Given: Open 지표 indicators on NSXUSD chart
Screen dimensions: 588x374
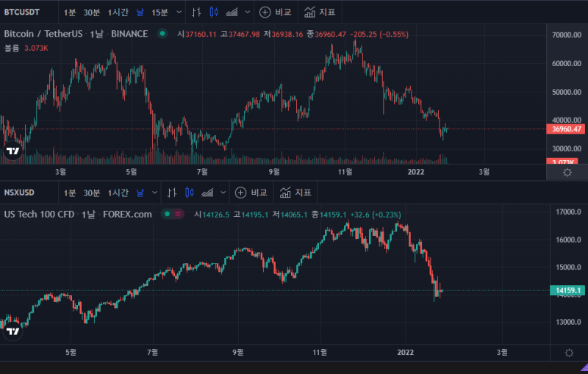Looking at the screenshot, I should [295, 193].
